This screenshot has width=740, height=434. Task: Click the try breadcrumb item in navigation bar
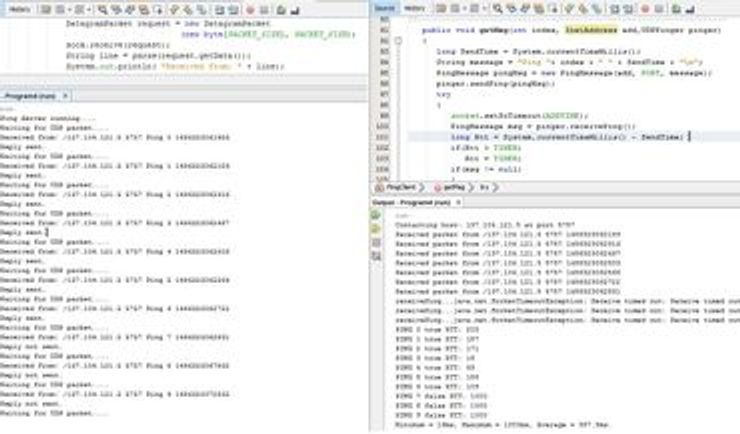[x=485, y=187]
